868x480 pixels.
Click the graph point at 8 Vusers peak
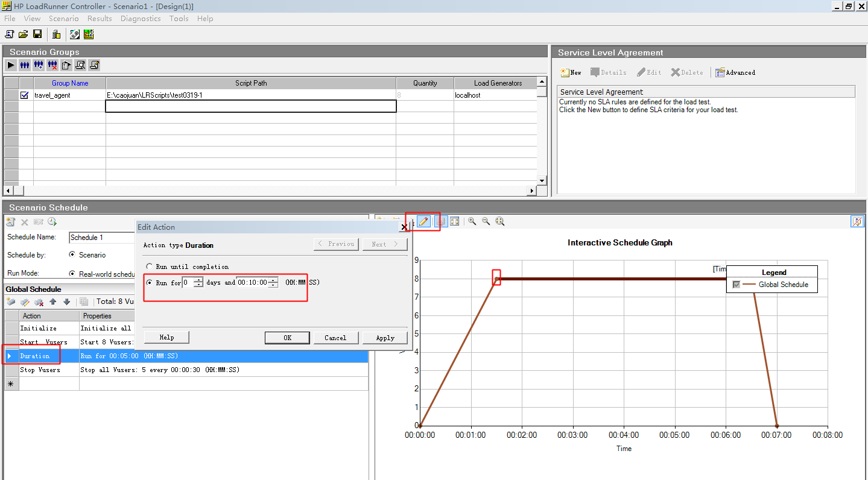pyautogui.click(x=496, y=279)
